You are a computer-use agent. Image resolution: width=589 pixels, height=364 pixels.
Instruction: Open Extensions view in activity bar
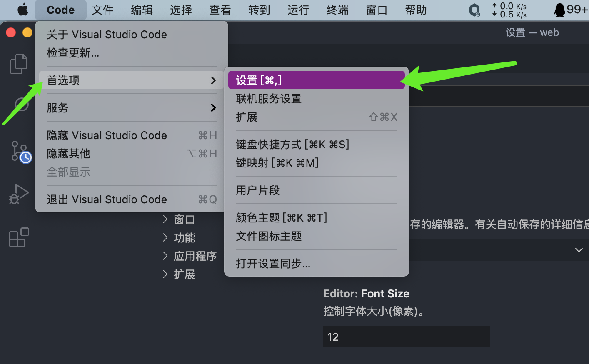click(x=19, y=237)
